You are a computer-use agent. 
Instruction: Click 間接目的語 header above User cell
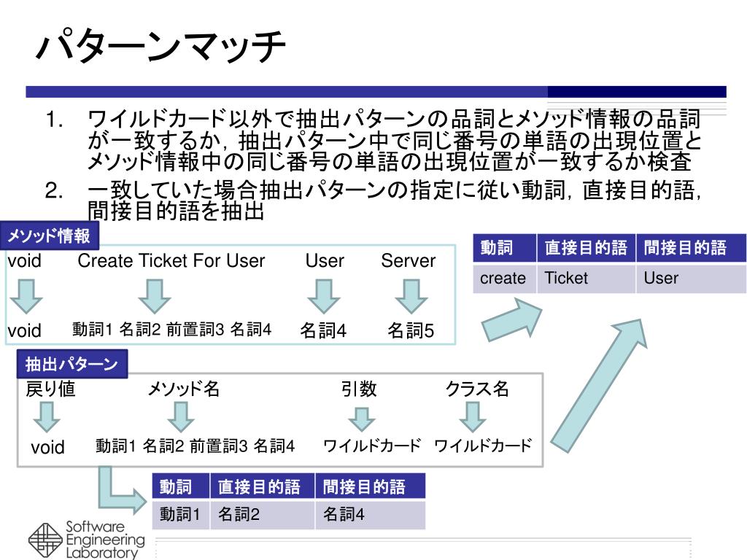692,248
